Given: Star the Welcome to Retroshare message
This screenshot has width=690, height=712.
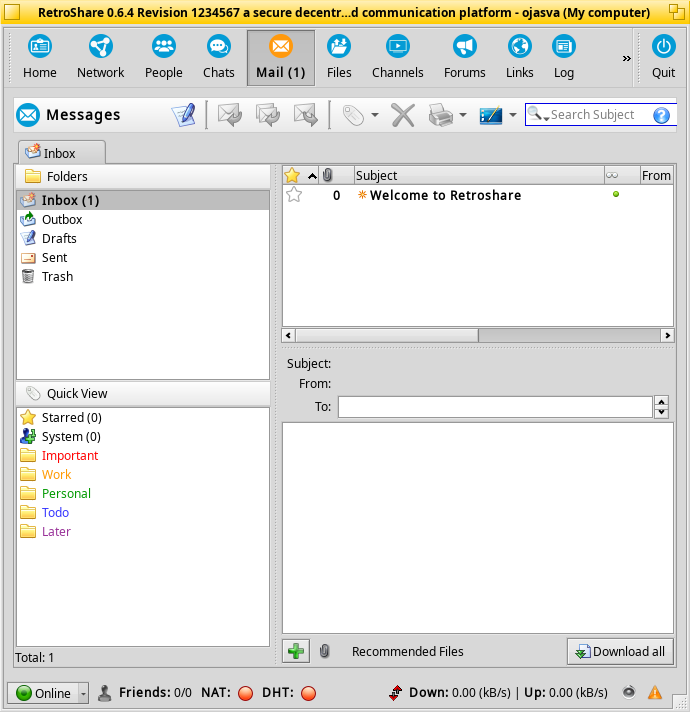Looking at the screenshot, I should point(294,195).
